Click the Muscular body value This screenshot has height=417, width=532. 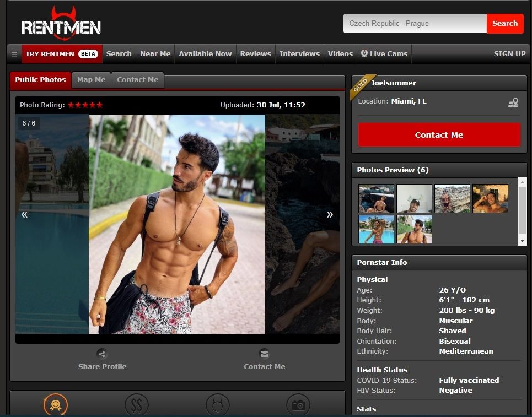[456, 321]
